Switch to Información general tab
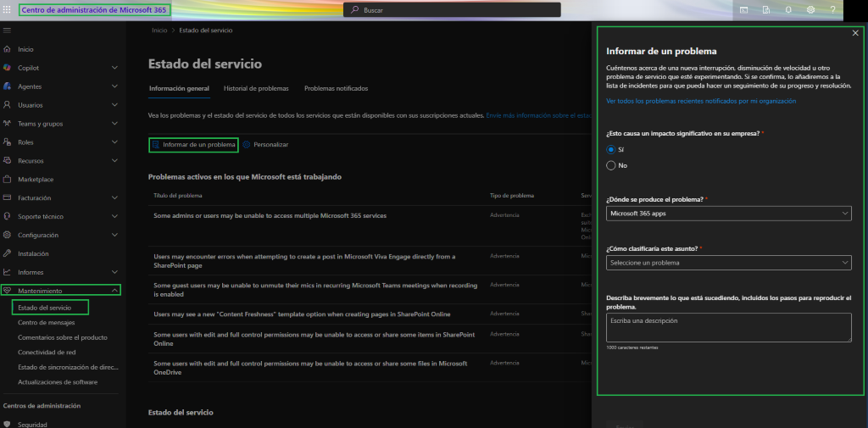 pos(180,89)
